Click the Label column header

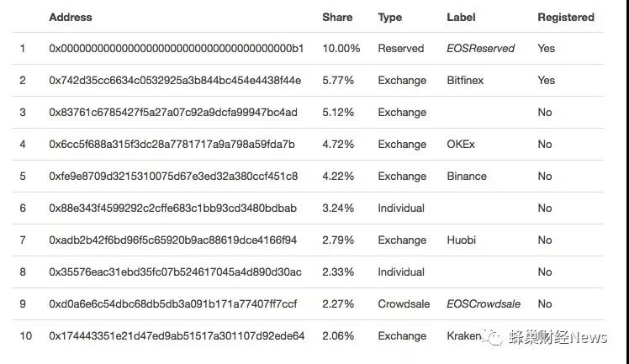click(462, 18)
